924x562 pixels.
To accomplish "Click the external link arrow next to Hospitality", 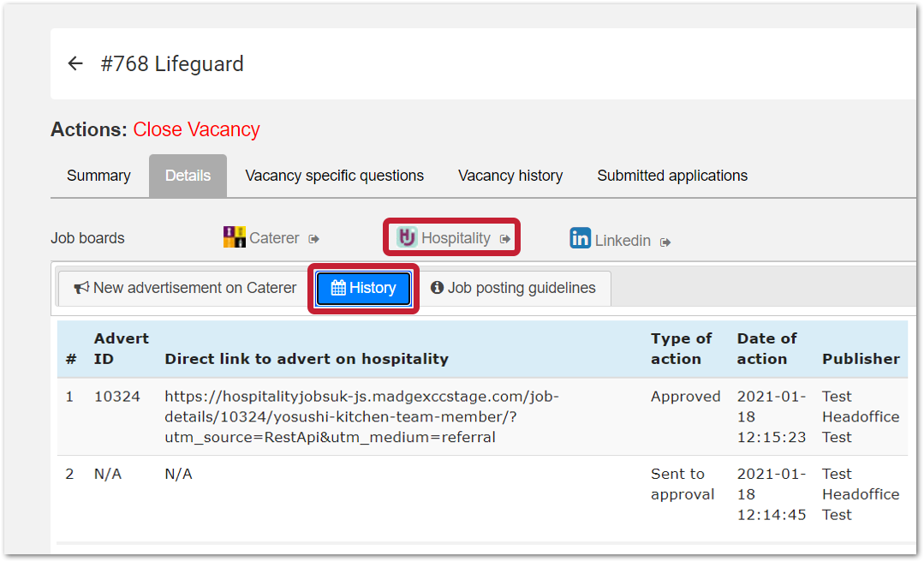I will [505, 239].
